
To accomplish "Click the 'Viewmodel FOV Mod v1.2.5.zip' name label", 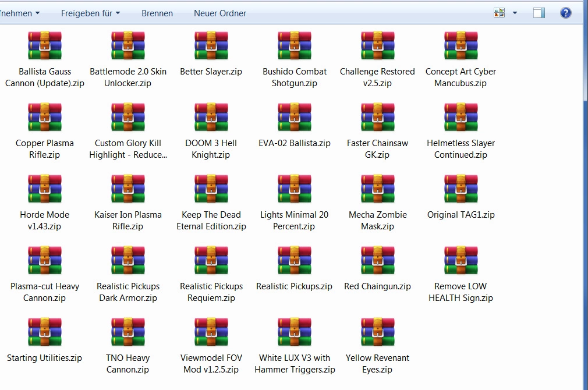I will pos(211,364).
